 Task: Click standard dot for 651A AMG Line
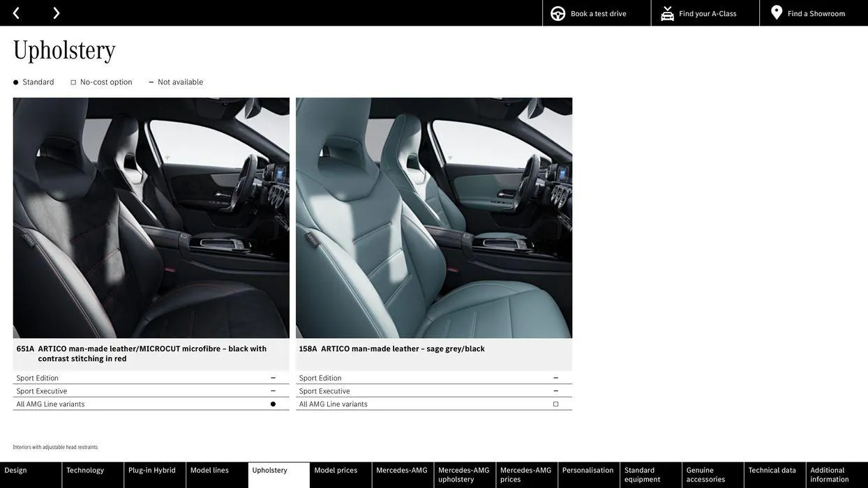pyautogui.click(x=273, y=404)
